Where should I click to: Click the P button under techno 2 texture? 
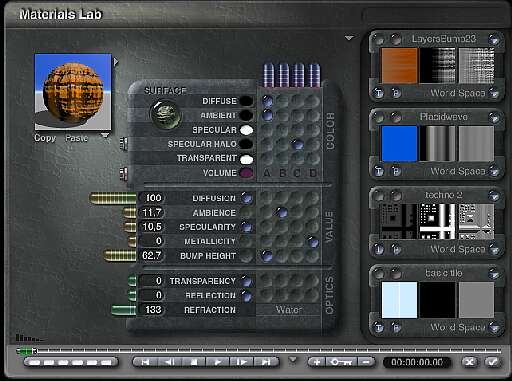[x=396, y=249]
